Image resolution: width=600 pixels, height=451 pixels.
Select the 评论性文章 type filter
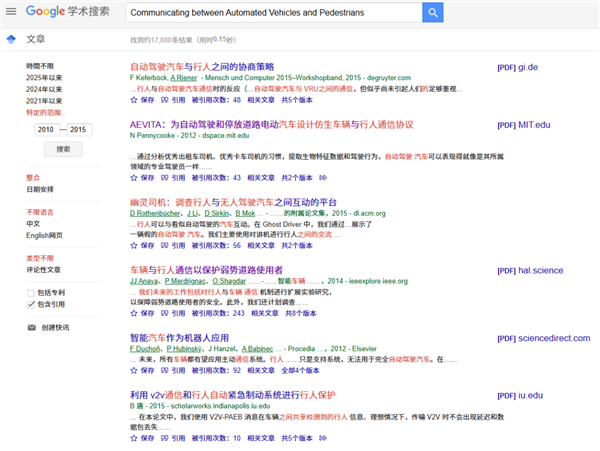(45, 269)
